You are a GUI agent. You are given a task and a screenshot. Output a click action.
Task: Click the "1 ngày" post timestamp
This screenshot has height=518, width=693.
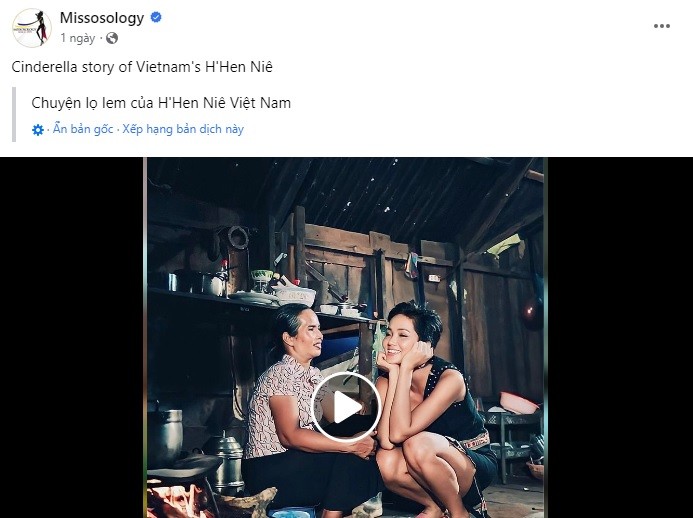coord(78,38)
